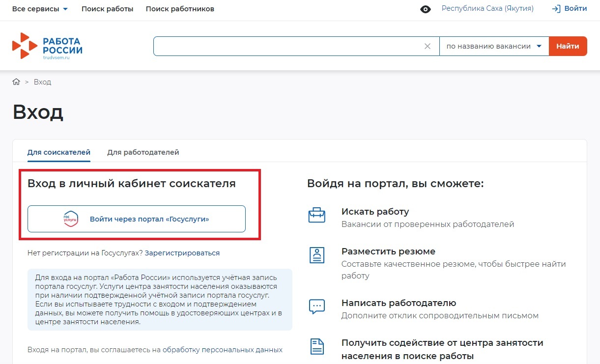Click the resume Разместить резюме icon
Screen dimensions: 600x364
(x=316, y=255)
